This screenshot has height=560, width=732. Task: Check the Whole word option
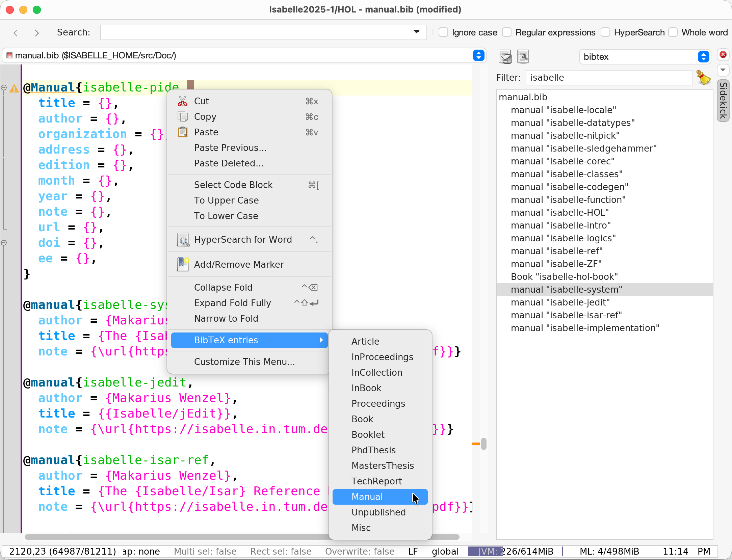tap(673, 32)
